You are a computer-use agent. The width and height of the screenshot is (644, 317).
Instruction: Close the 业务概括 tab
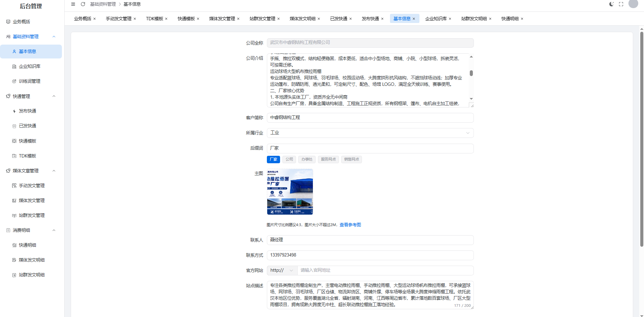click(95, 19)
